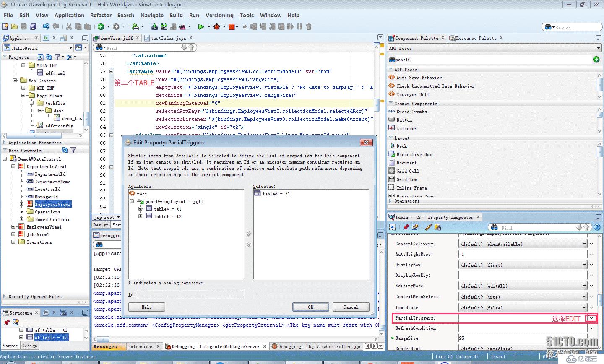The height and width of the screenshot is (364, 604).
Task: Click OK in Edit Property dialog
Action: (x=310, y=307)
